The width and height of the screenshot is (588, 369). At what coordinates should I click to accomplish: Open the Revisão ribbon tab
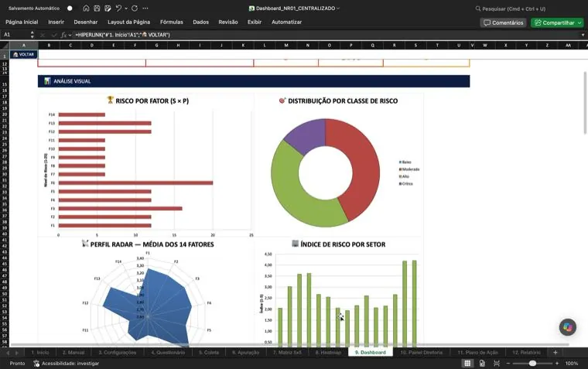point(228,22)
